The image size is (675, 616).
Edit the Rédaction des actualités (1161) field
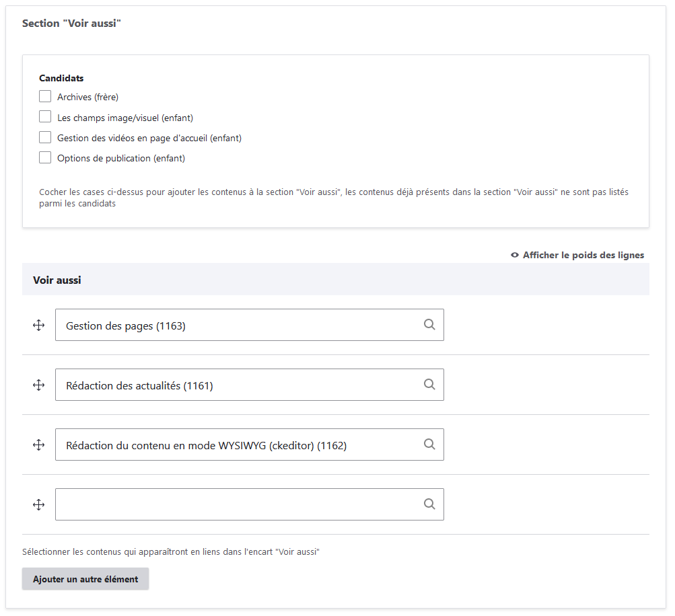[x=236, y=385]
